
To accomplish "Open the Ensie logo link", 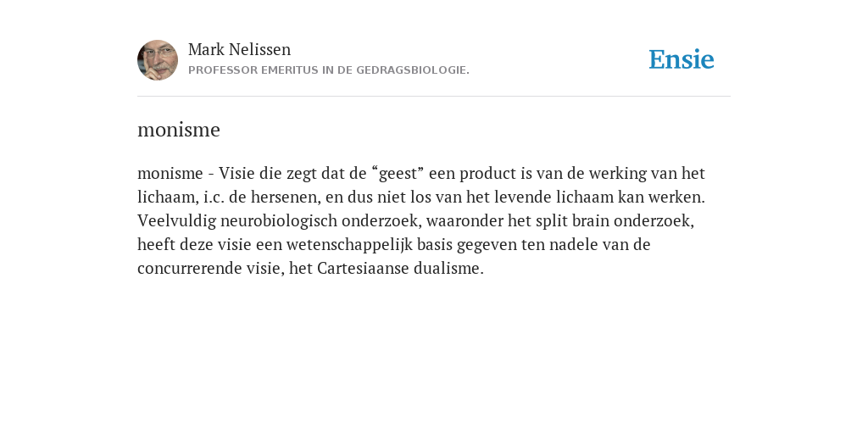I will point(681,60).
